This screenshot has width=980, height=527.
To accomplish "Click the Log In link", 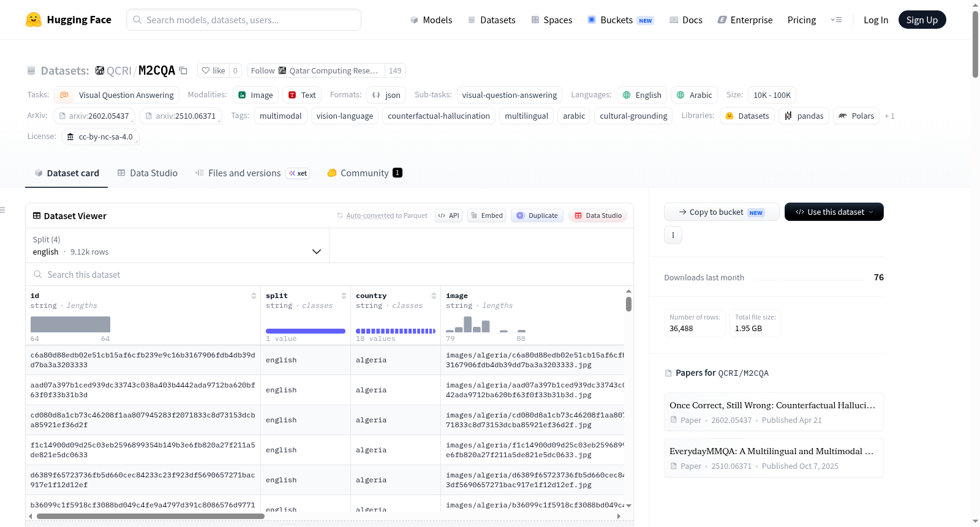I will click(x=876, y=20).
